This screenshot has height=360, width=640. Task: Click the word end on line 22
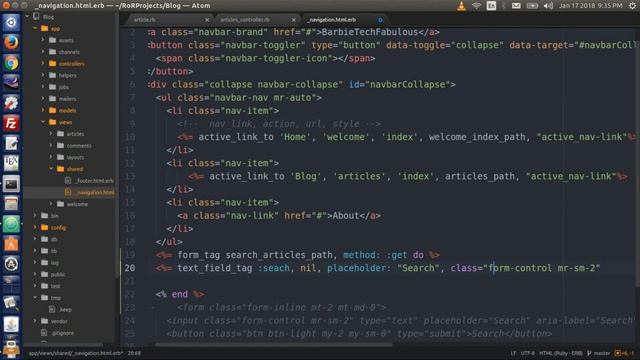(180, 294)
